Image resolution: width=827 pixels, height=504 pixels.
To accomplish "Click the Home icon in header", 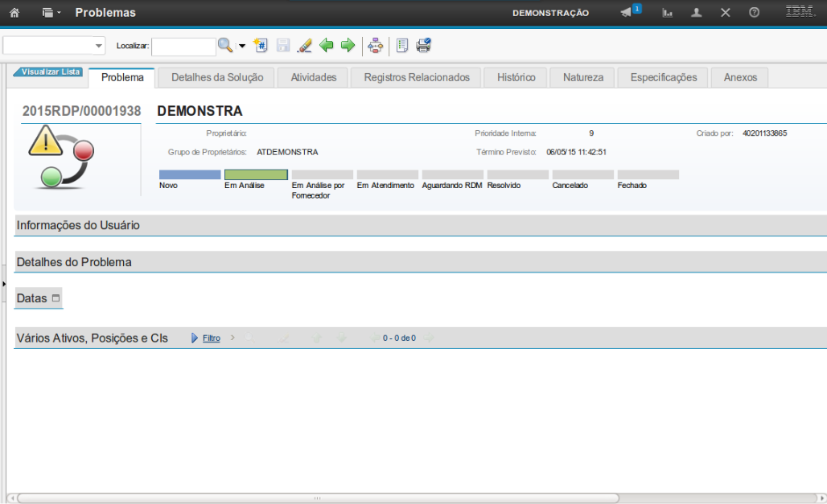I will 14,13.
